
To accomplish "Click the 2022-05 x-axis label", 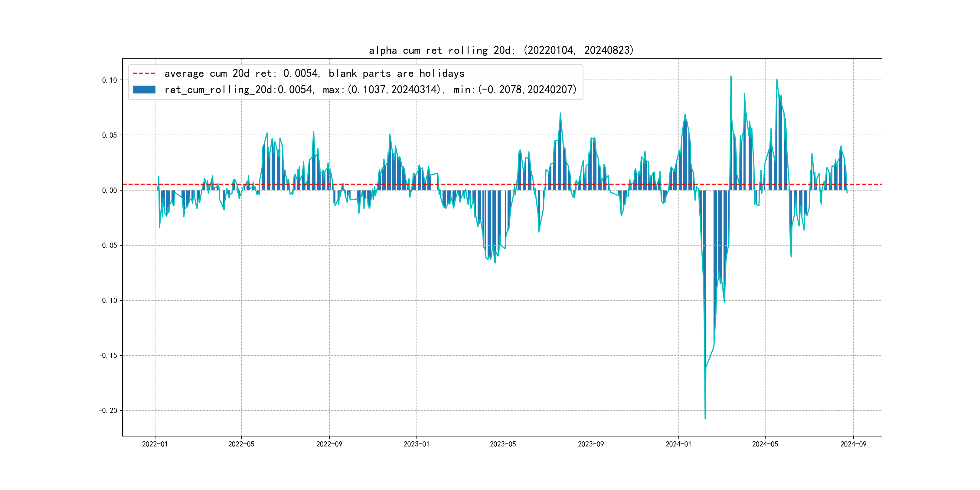I will pyautogui.click(x=241, y=444).
